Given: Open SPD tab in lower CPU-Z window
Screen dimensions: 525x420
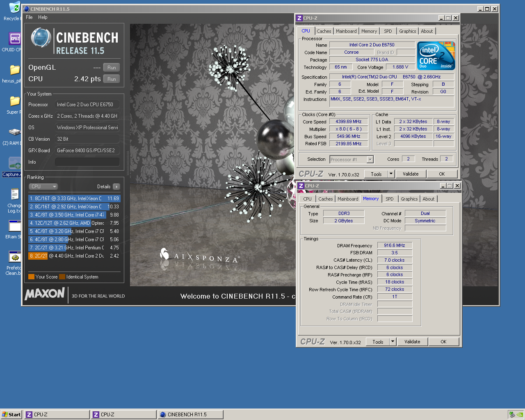Looking at the screenshot, I should (390, 199).
